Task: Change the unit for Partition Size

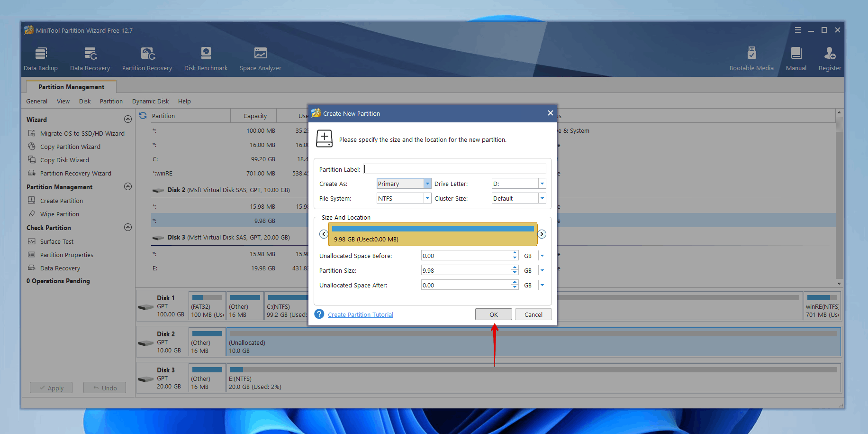Action: click(542, 270)
